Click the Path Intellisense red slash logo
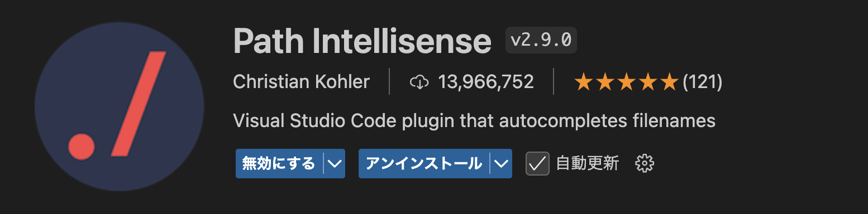The image size is (868, 214). pos(119,106)
